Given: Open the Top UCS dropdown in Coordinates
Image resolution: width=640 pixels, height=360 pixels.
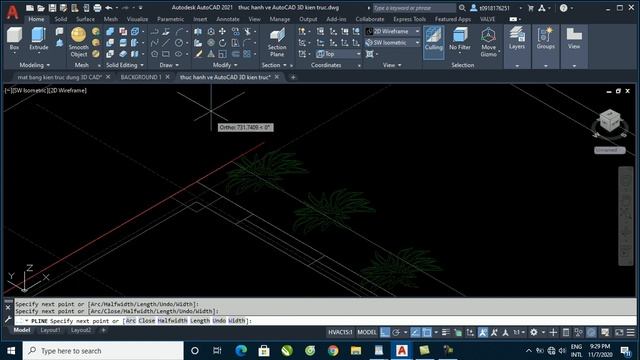Looking at the screenshot, I should point(338,54).
